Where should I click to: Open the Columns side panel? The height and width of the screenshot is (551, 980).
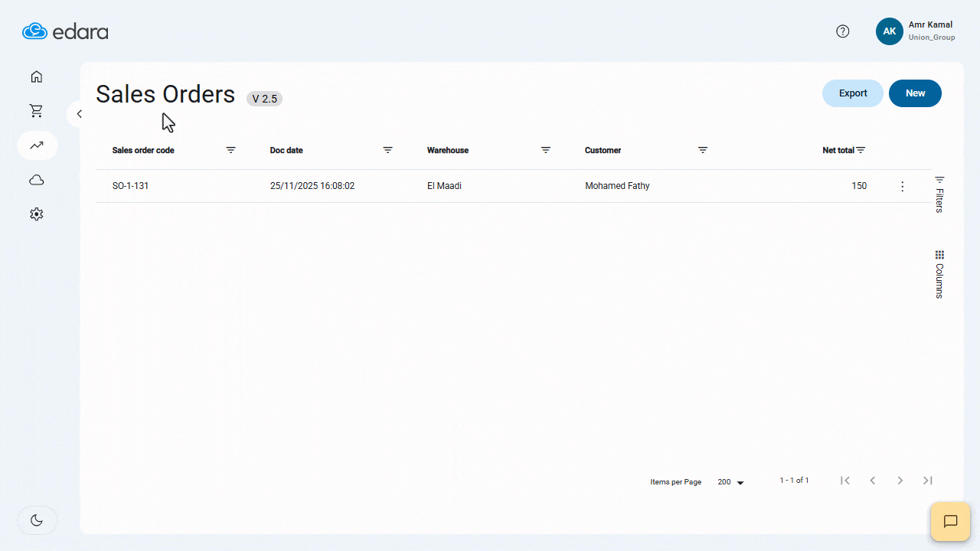click(939, 274)
